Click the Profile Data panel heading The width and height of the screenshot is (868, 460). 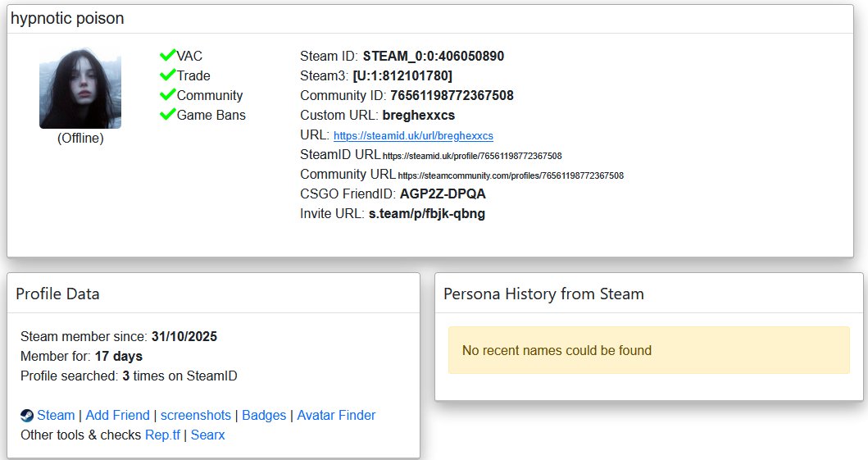click(57, 294)
